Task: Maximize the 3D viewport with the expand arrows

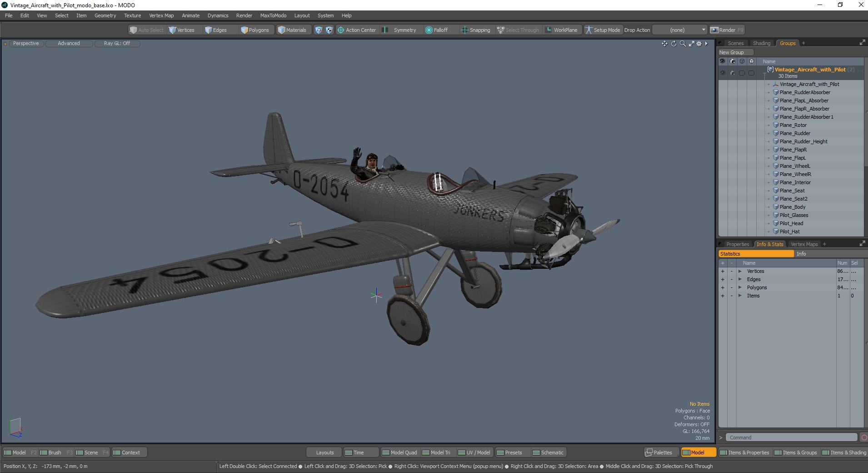Action: (x=691, y=44)
